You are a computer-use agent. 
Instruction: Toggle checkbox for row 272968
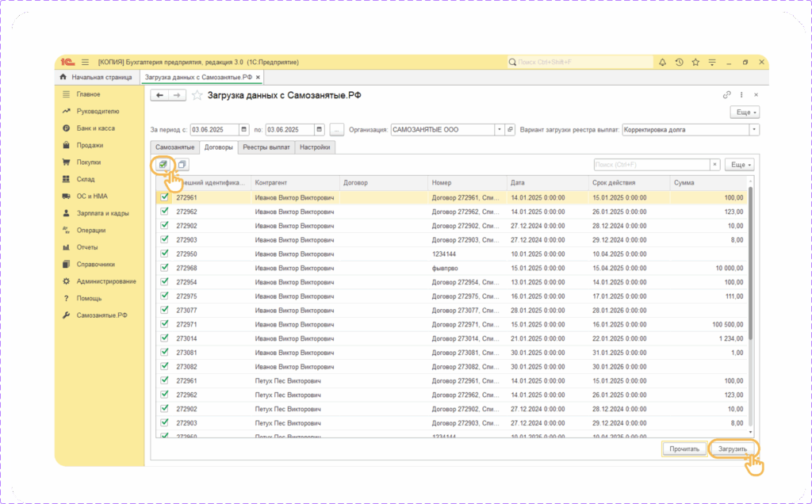[x=165, y=268]
